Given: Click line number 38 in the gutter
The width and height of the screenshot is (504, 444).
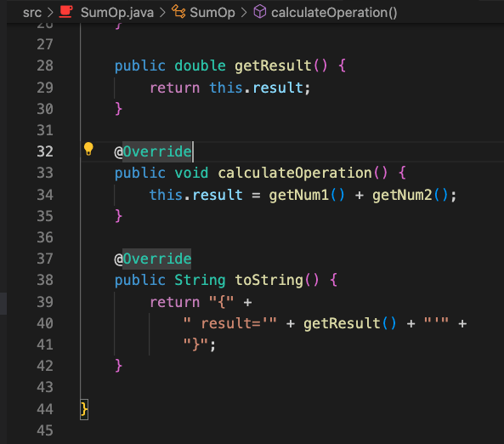Looking at the screenshot, I should (45, 280).
